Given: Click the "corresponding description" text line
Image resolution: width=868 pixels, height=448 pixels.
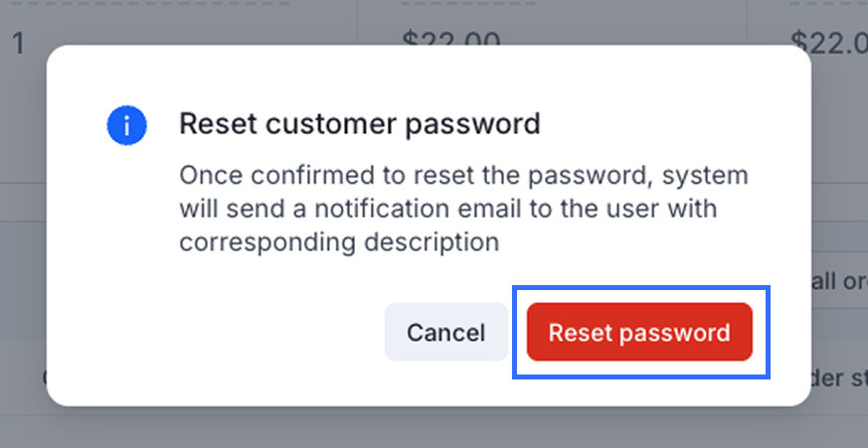Looking at the screenshot, I should (338, 242).
